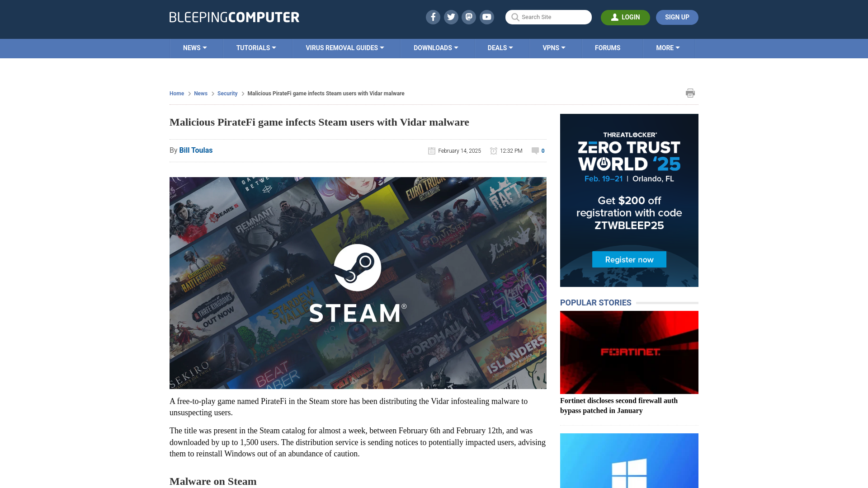Expand the TUTORIALS dropdown menu
This screenshot has height=488, width=868.
(256, 47)
